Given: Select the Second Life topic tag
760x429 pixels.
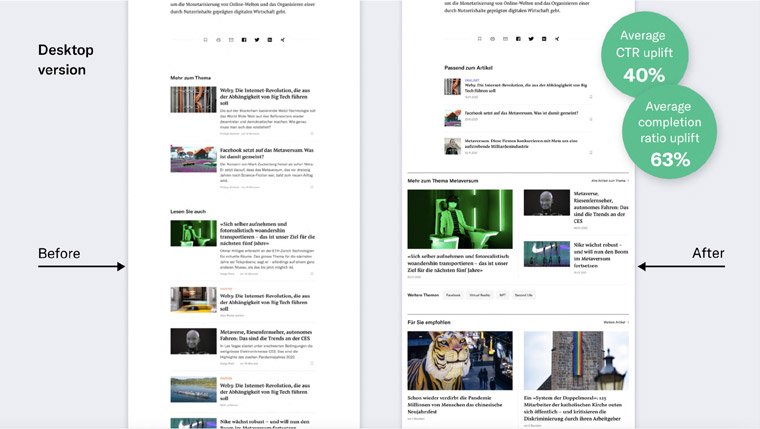Looking at the screenshot, I should (x=523, y=295).
